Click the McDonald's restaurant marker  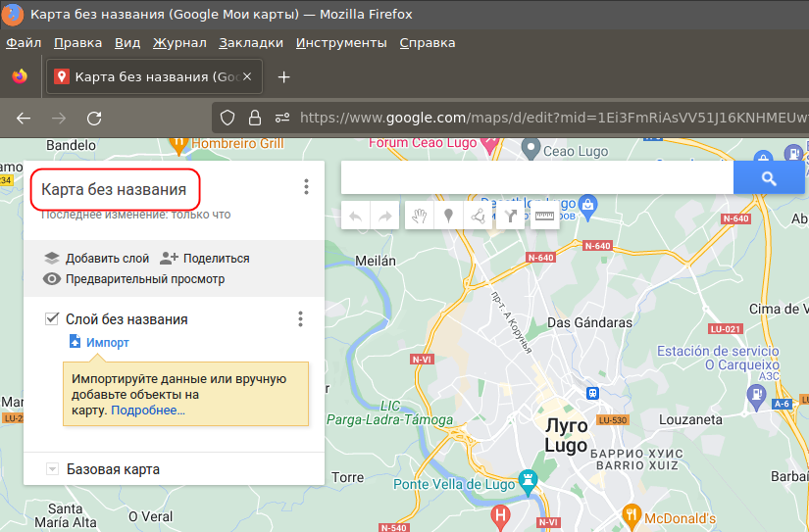[632, 515]
